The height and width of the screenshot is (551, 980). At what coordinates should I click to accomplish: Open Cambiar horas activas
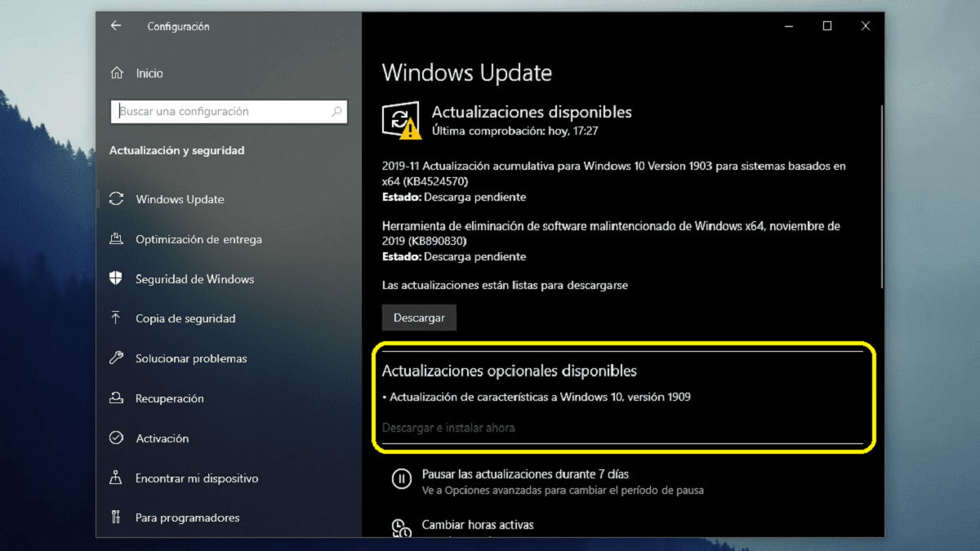[x=478, y=525]
